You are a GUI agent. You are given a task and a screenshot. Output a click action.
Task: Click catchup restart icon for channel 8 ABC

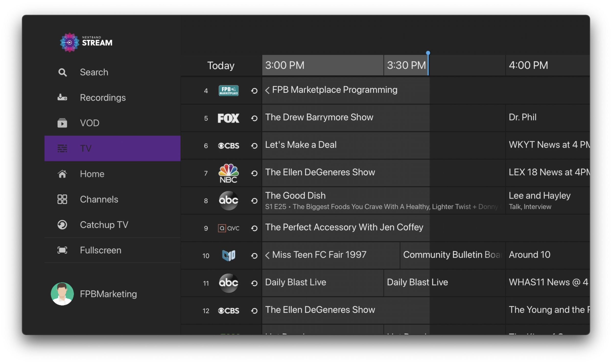pyautogui.click(x=254, y=201)
